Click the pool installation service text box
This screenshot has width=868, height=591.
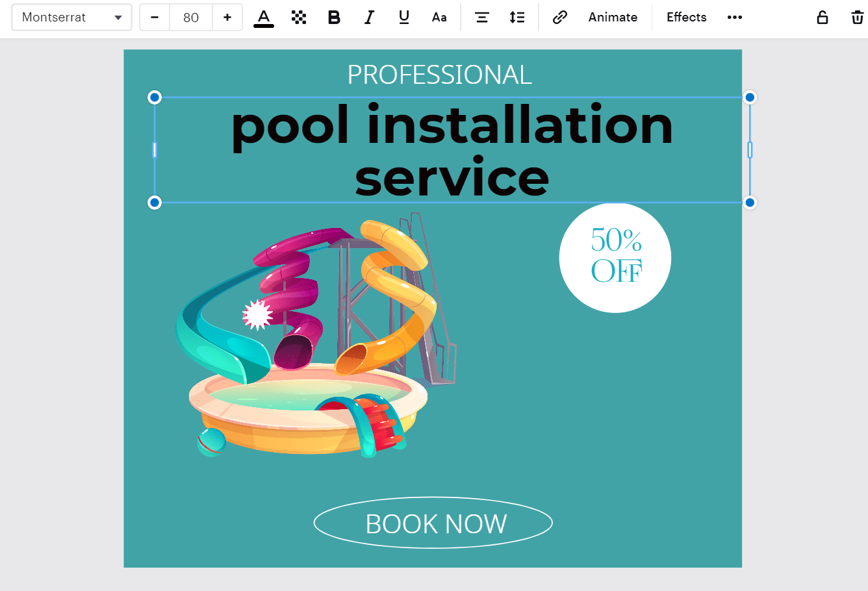452,150
